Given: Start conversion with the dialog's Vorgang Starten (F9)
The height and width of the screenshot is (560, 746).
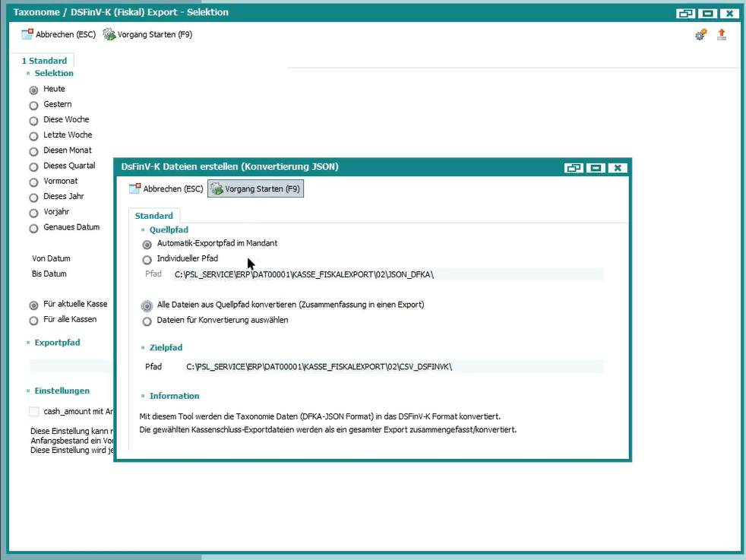Looking at the screenshot, I should tap(255, 189).
